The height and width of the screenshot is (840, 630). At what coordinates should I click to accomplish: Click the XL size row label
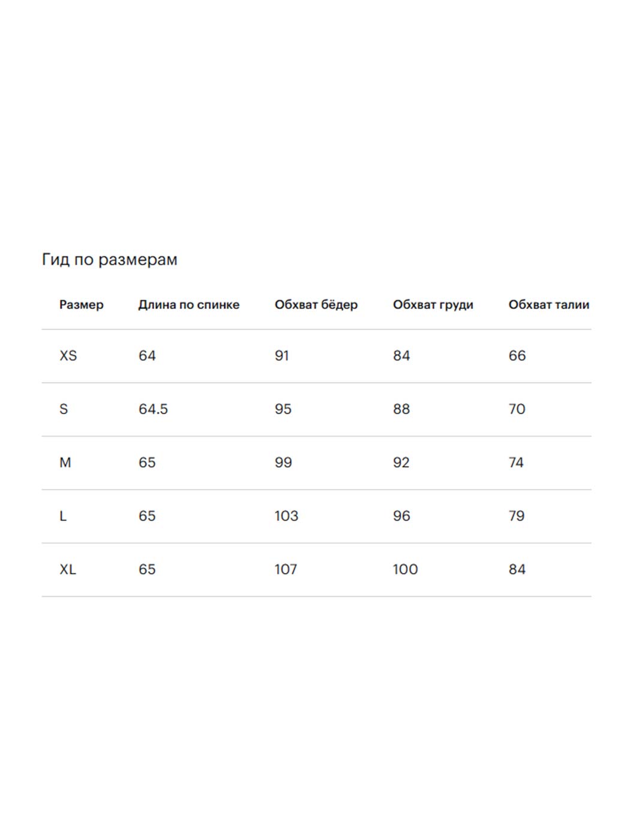68,569
